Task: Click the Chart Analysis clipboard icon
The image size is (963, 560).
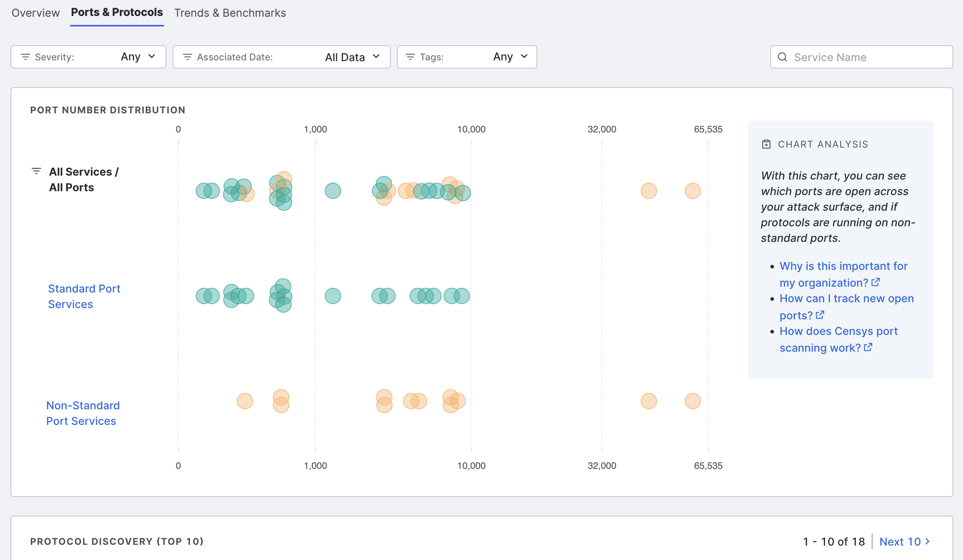Action: (766, 144)
